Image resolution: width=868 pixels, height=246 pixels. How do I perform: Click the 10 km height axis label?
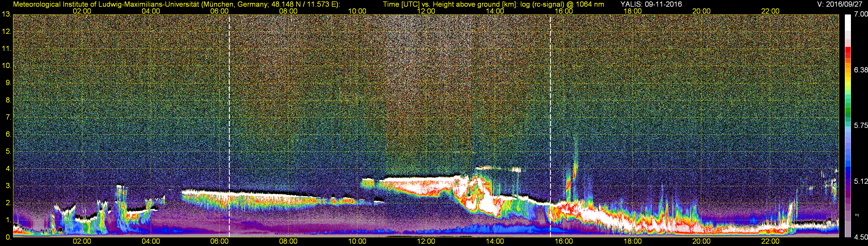point(6,66)
